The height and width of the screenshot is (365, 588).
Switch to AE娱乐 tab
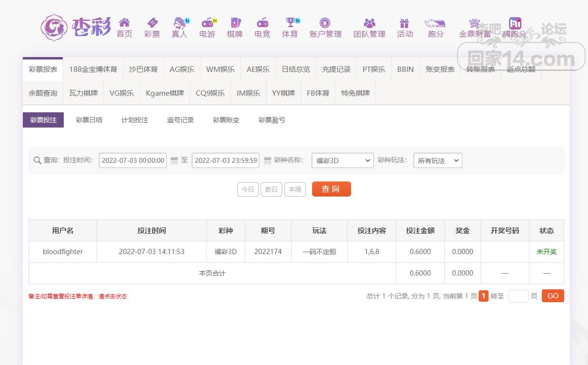[258, 69]
